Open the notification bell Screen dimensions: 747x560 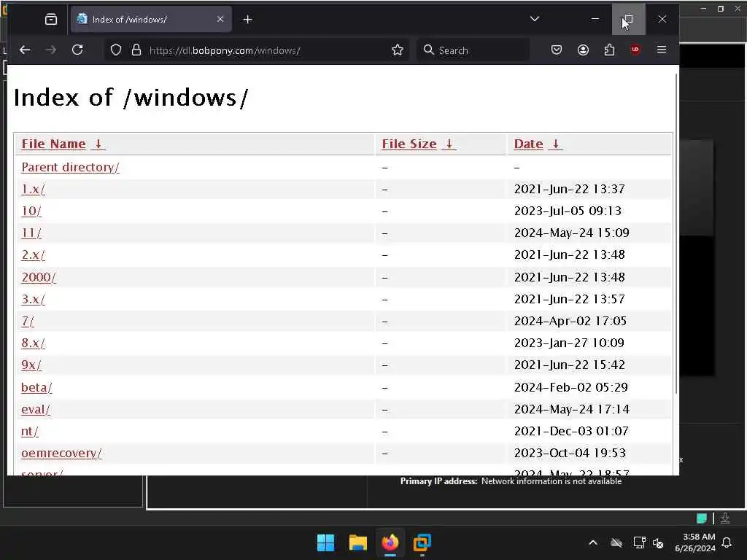(727, 542)
